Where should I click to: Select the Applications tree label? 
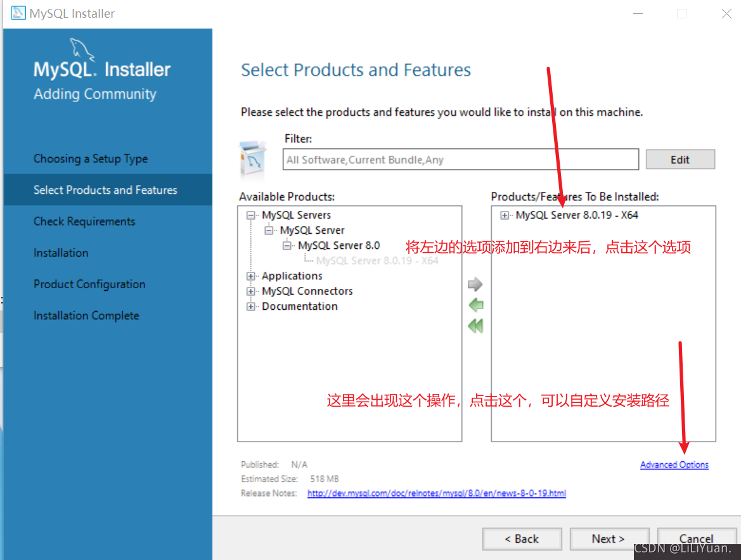click(292, 276)
